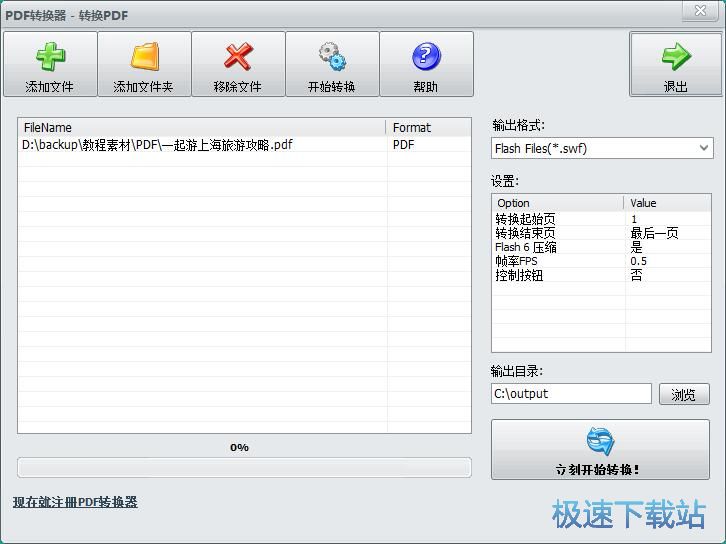Open the 添加文件夹 folder button
726x544 pixels.
[144, 64]
